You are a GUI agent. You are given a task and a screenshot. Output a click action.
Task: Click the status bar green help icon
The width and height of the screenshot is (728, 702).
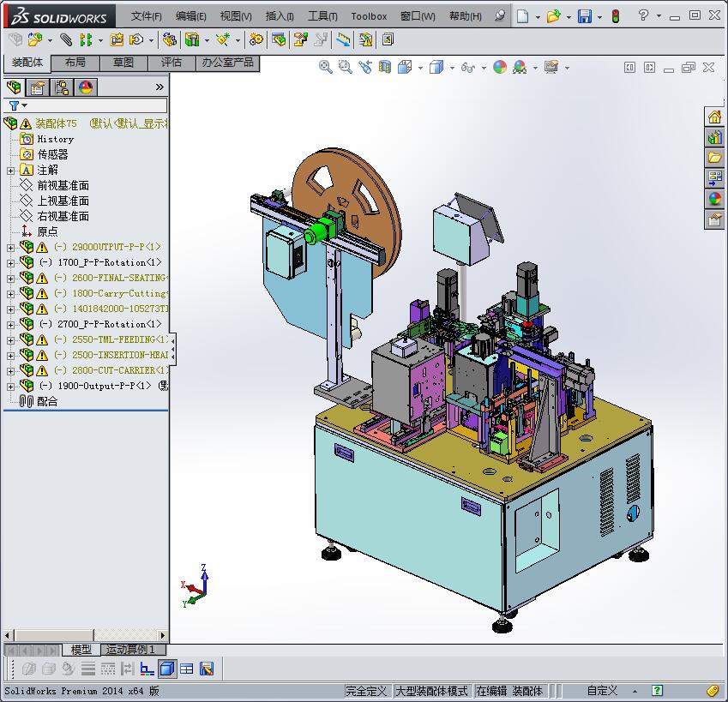(657, 690)
